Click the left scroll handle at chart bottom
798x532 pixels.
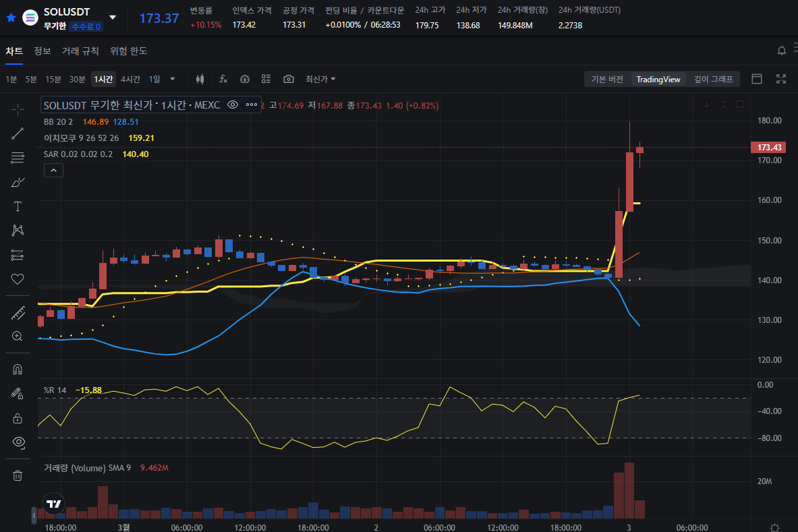(34, 515)
